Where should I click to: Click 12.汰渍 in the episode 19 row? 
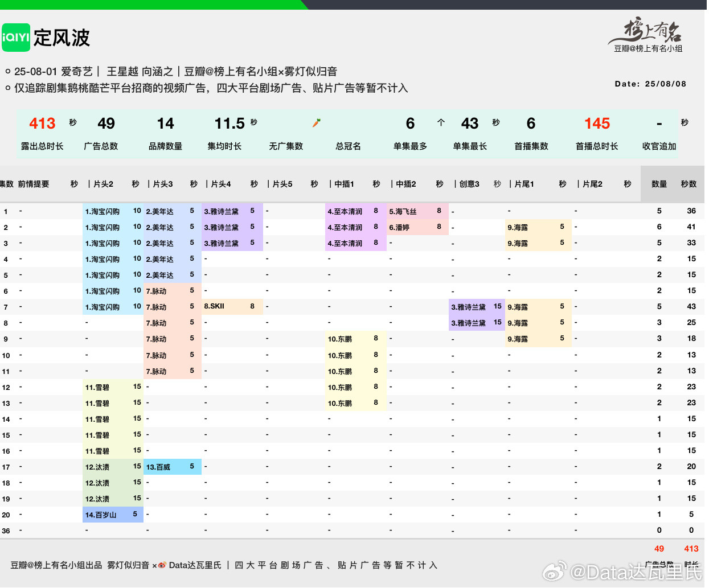tap(97, 499)
